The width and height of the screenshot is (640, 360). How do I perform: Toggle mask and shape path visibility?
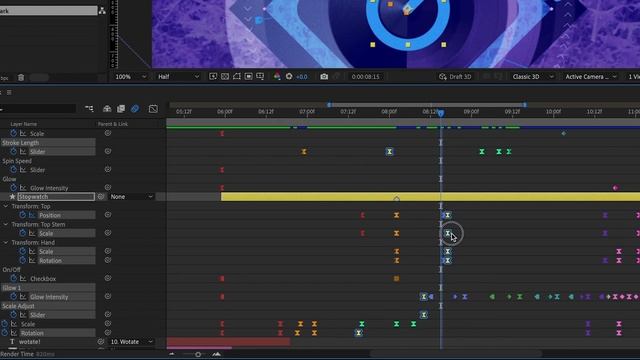tap(237, 77)
